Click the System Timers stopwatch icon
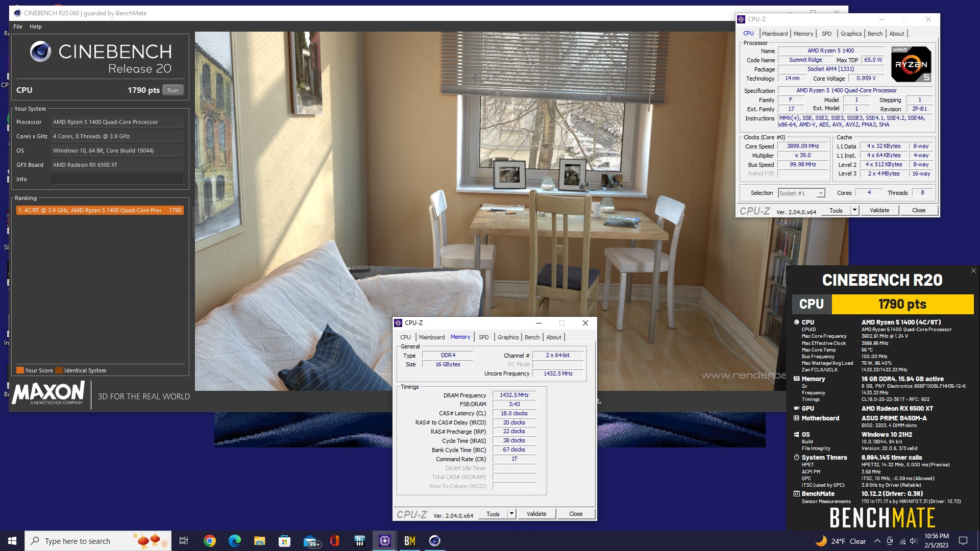Viewport: 980px width, 551px height. (x=797, y=457)
